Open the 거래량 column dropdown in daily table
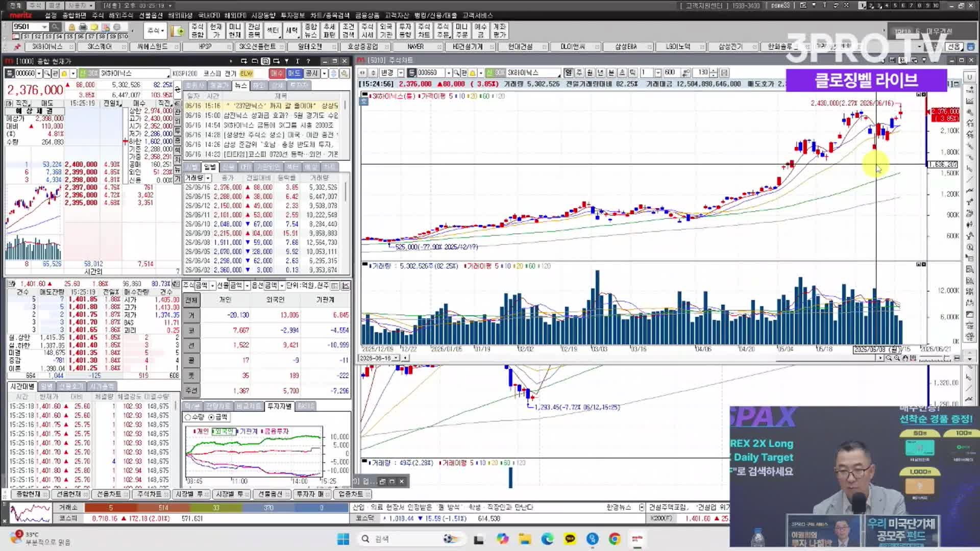980x551 pixels. pyautogui.click(x=208, y=178)
